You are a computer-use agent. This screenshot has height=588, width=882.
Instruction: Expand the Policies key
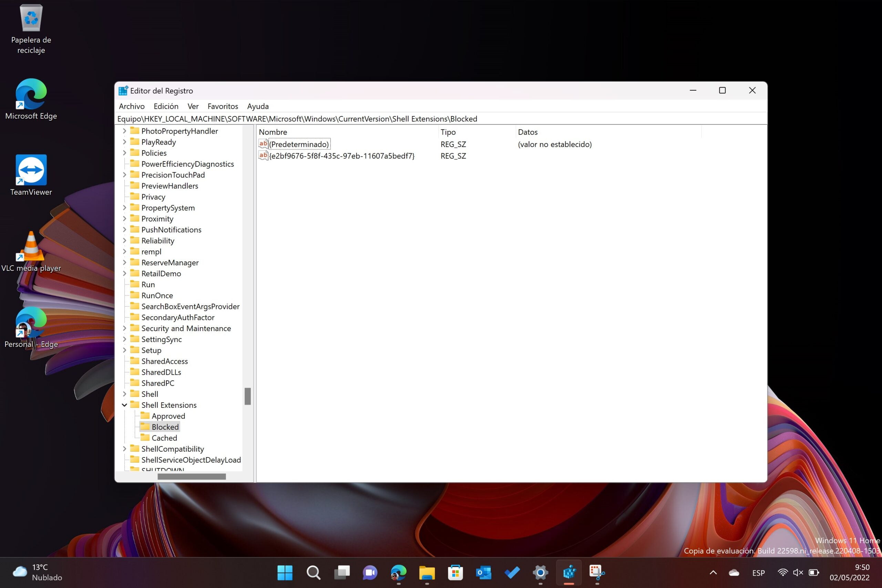pos(124,153)
